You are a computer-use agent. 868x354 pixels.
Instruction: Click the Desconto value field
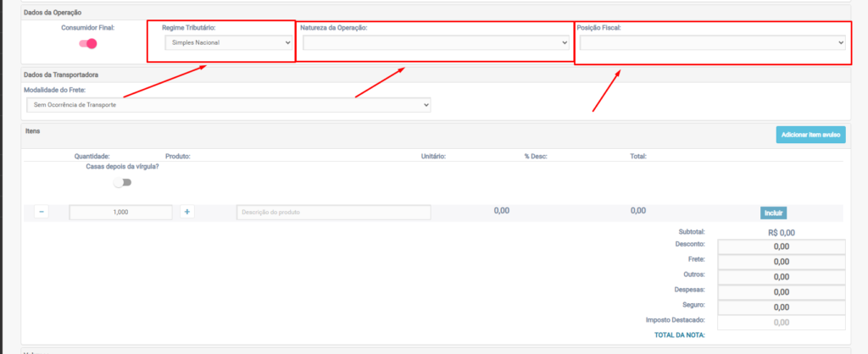pos(781,246)
